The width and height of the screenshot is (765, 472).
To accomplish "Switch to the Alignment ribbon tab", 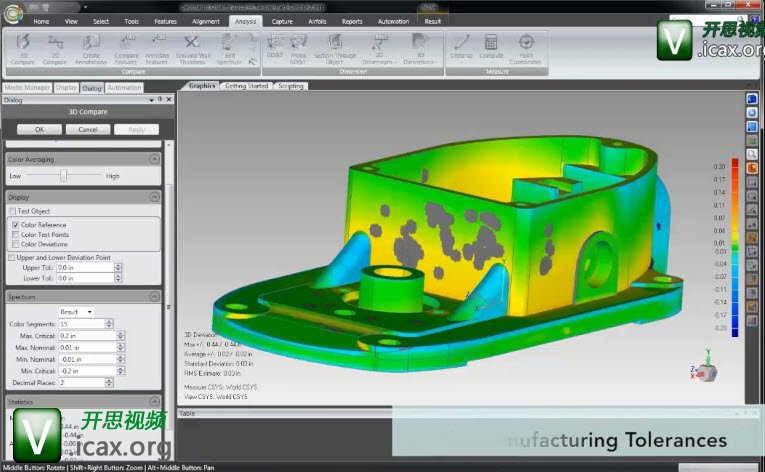I will click(206, 20).
